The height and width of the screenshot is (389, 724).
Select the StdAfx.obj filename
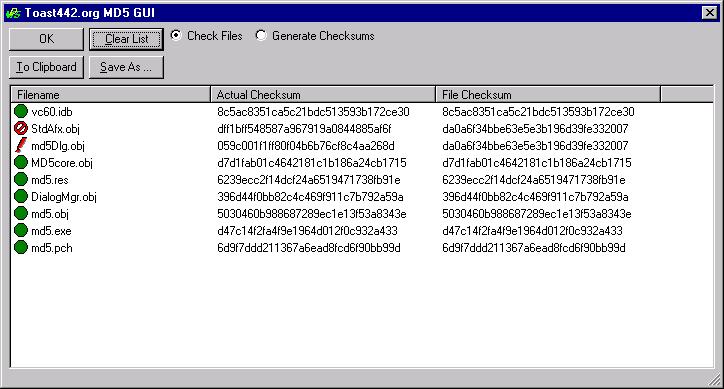pyautogui.click(x=55, y=129)
